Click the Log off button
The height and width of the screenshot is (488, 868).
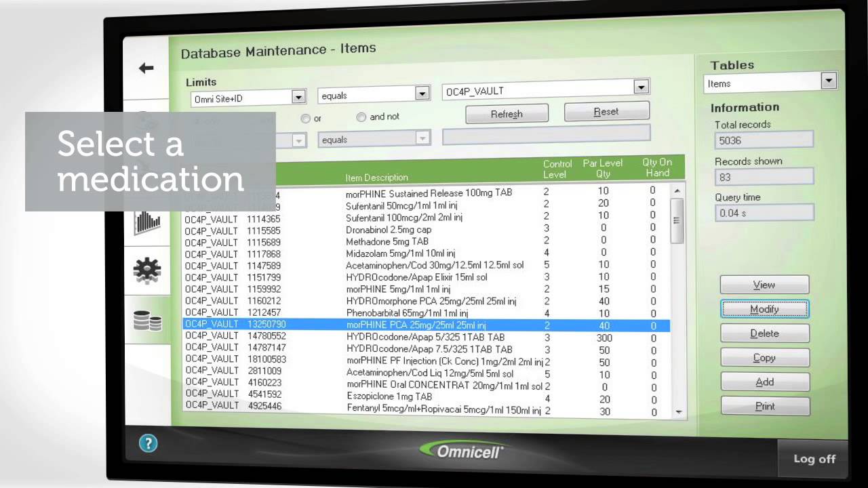[814, 459]
